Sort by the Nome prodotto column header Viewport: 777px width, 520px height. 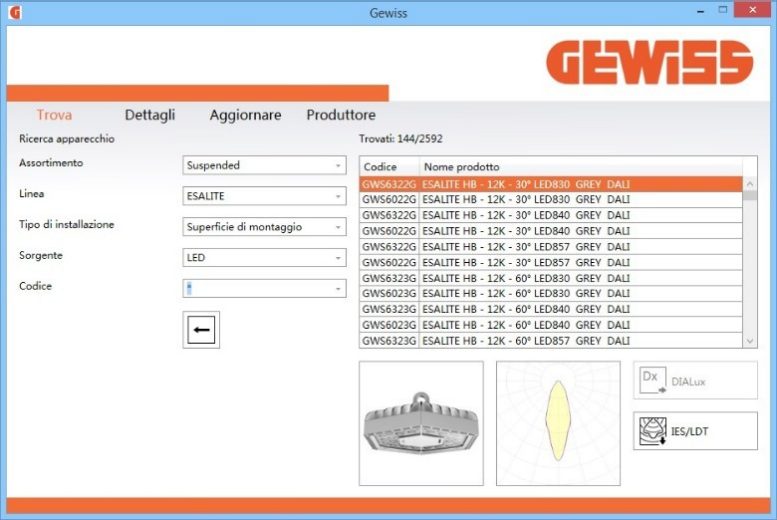click(x=580, y=167)
